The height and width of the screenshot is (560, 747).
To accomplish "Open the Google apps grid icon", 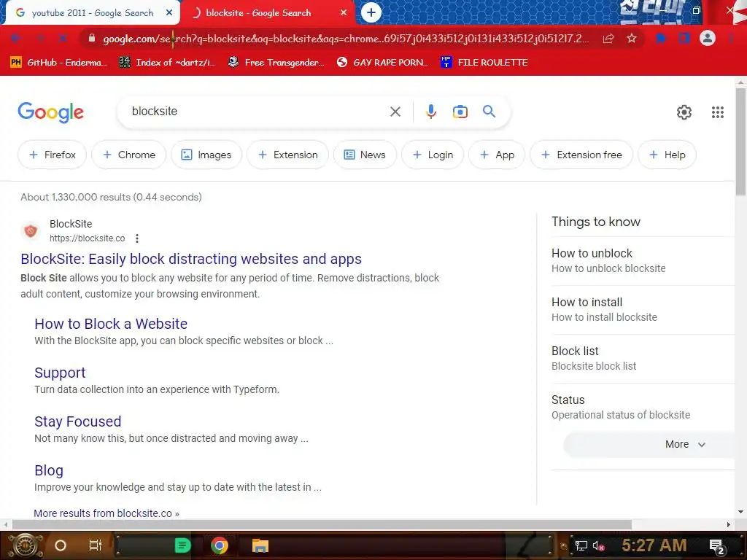I will point(718,112).
